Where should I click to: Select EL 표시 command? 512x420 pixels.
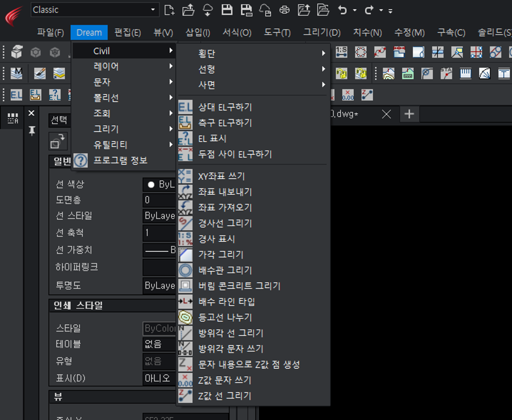[253, 138]
